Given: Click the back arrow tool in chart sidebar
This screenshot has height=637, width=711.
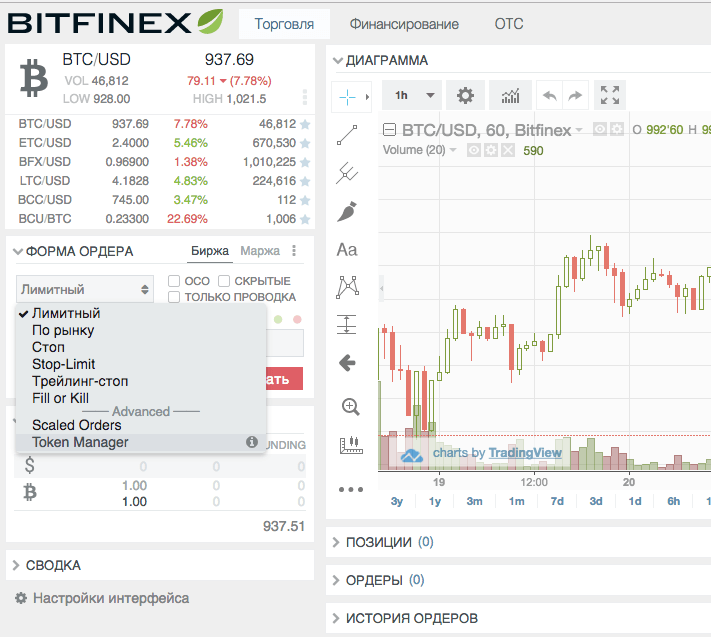Looking at the screenshot, I should (x=347, y=363).
